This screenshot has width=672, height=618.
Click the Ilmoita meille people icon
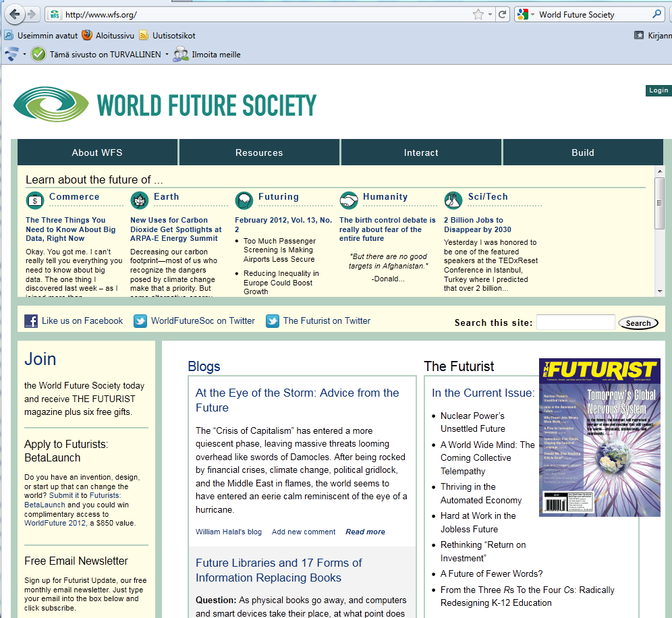tap(181, 55)
